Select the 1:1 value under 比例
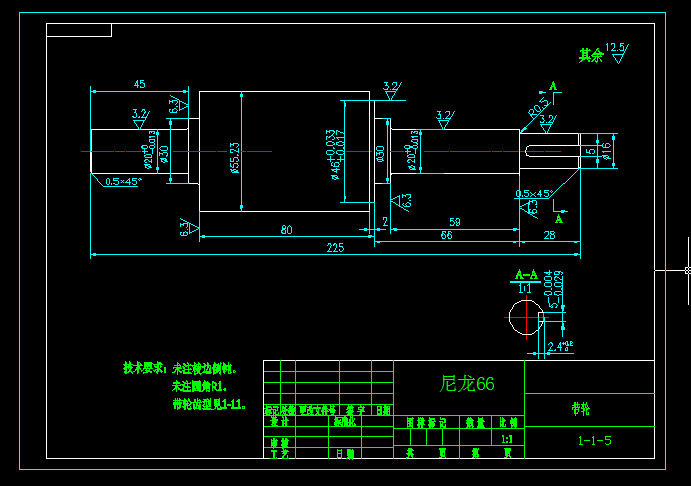Image resolution: width=691 pixels, height=486 pixels. (507, 439)
